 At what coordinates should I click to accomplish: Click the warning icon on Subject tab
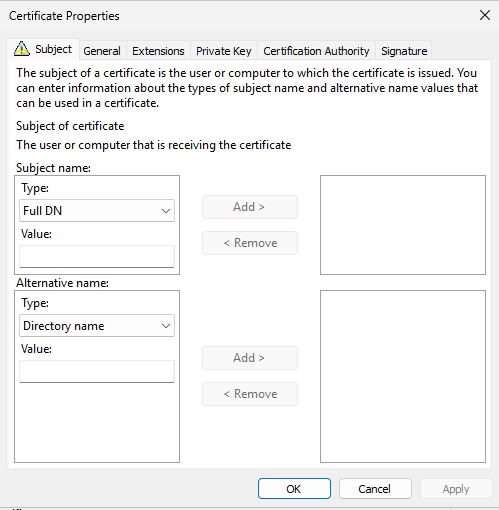click(22, 49)
